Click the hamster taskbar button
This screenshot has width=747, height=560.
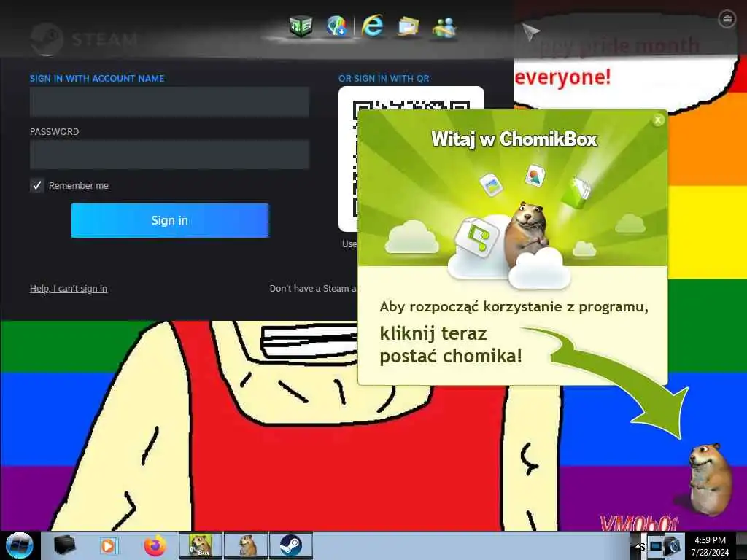pyautogui.click(x=247, y=545)
